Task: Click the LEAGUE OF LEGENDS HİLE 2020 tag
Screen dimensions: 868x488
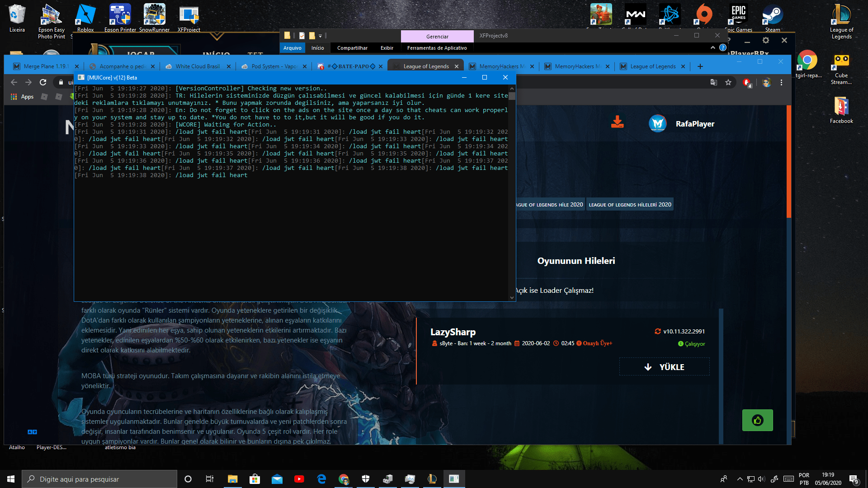Action: (x=550, y=205)
